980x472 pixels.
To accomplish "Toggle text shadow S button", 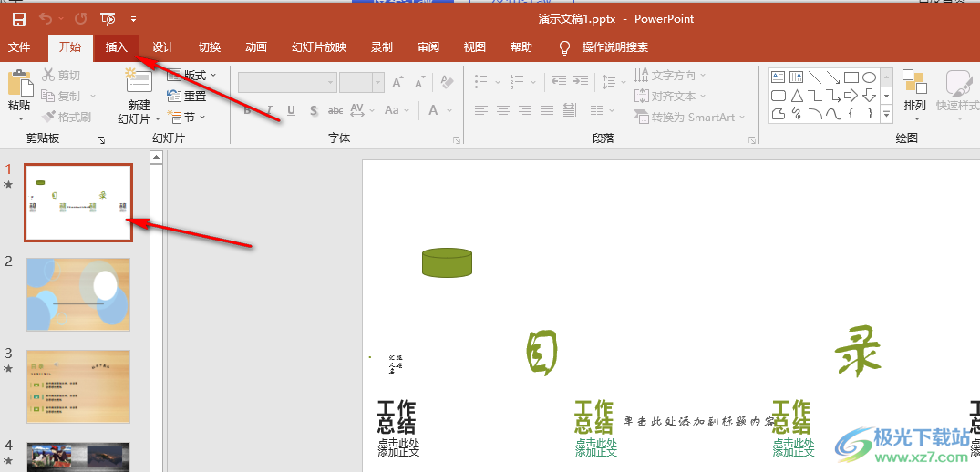I will (313, 110).
